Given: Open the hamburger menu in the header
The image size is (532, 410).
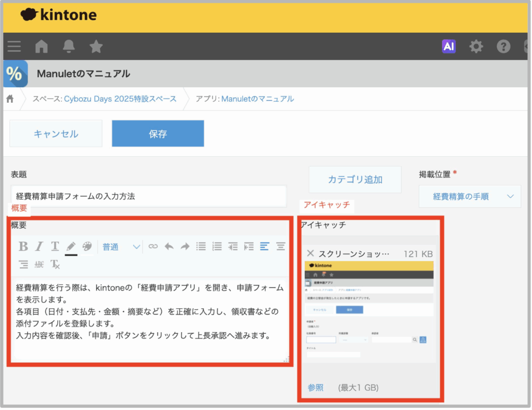Looking at the screenshot, I should [15, 47].
